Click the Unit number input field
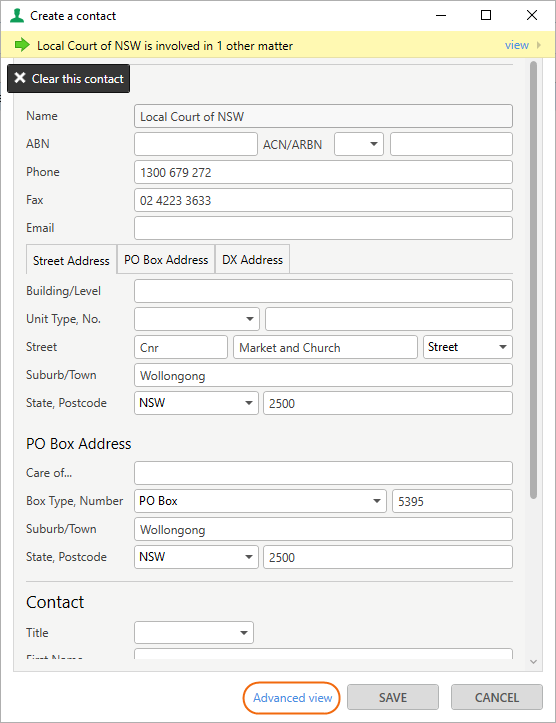 (x=389, y=319)
